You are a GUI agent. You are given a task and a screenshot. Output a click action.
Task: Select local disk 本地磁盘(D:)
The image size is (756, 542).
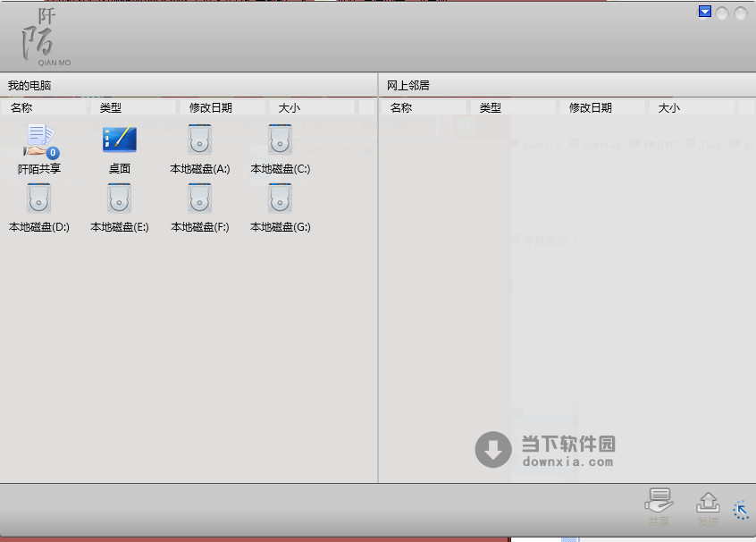(x=39, y=199)
